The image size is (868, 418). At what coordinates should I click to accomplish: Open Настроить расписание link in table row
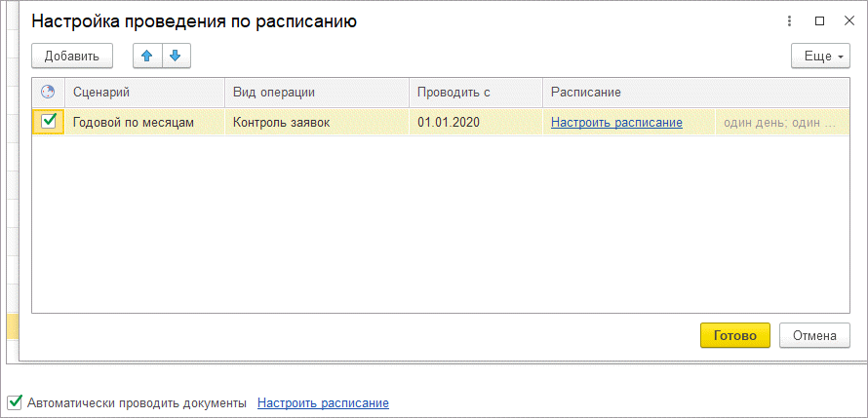(x=616, y=123)
